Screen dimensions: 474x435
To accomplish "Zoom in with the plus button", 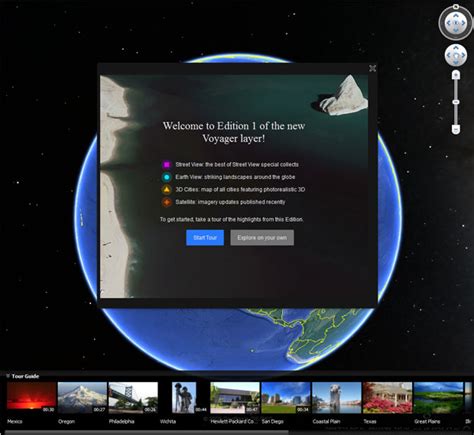I will tap(456, 75).
